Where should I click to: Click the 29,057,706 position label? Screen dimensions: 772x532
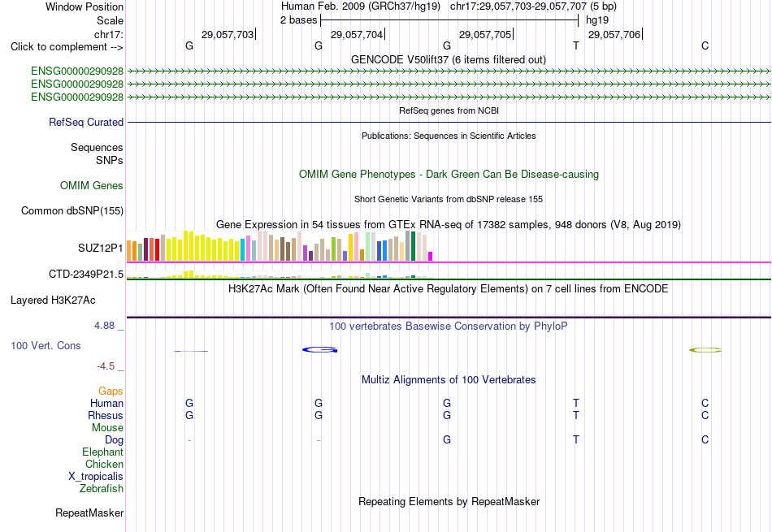(x=614, y=34)
